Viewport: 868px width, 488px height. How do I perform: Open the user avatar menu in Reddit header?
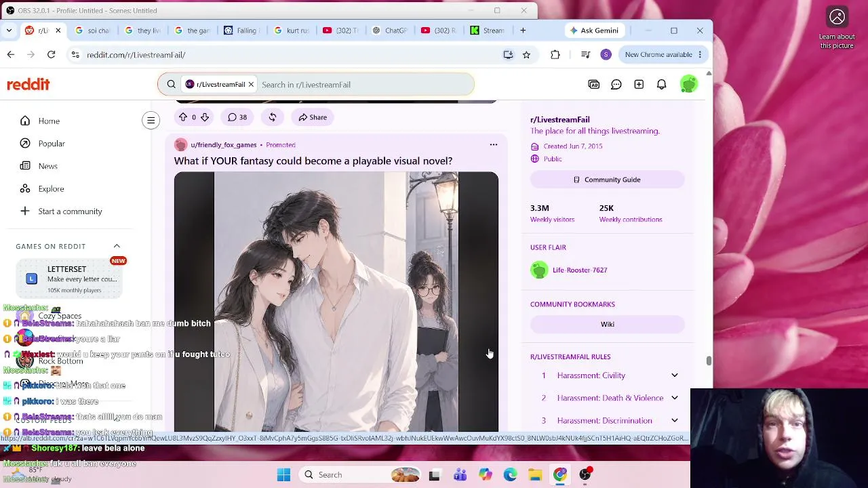click(x=688, y=85)
